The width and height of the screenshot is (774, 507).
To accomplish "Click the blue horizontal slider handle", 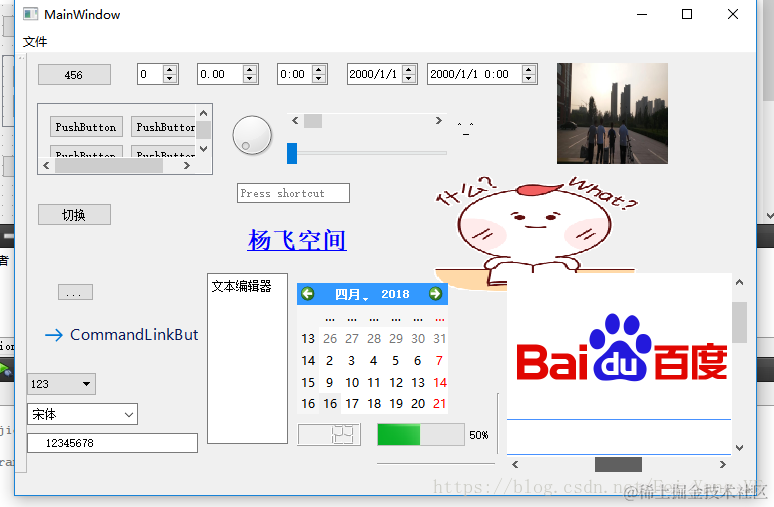I will click(x=292, y=153).
